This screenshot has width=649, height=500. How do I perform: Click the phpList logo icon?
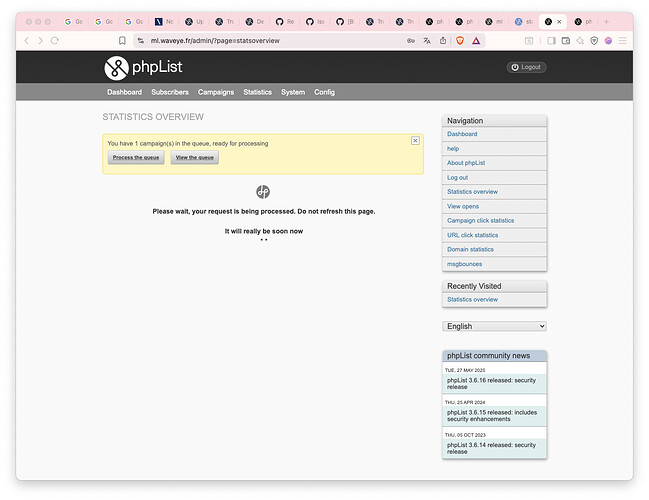(x=116, y=67)
